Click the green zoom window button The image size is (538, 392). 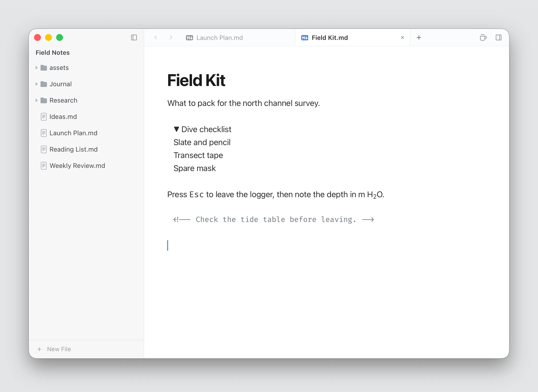pyautogui.click(x=60, y=37)
